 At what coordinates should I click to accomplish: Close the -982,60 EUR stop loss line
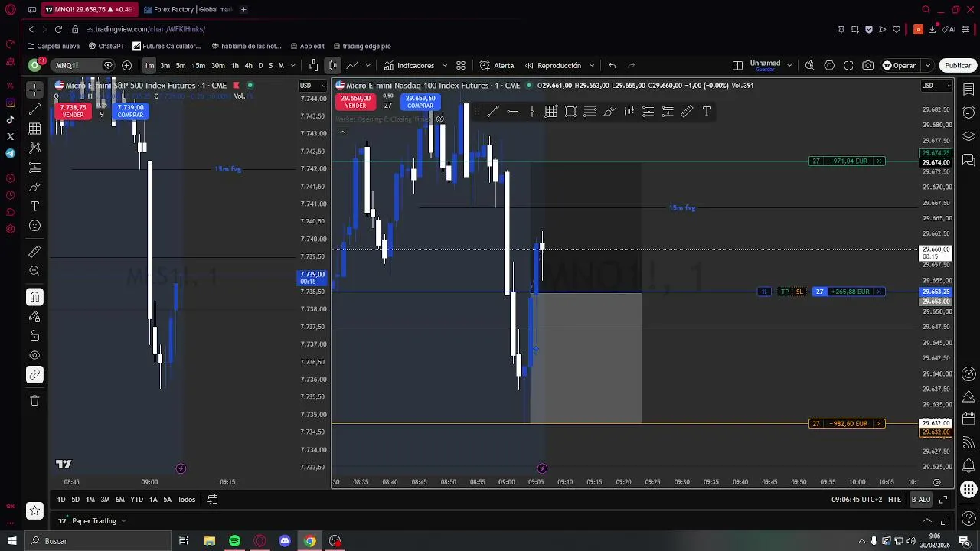(879, 424)
